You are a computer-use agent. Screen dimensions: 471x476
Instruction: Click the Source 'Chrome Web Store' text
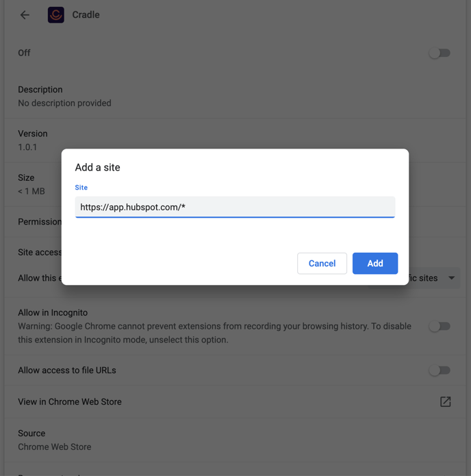pos(54,447)
